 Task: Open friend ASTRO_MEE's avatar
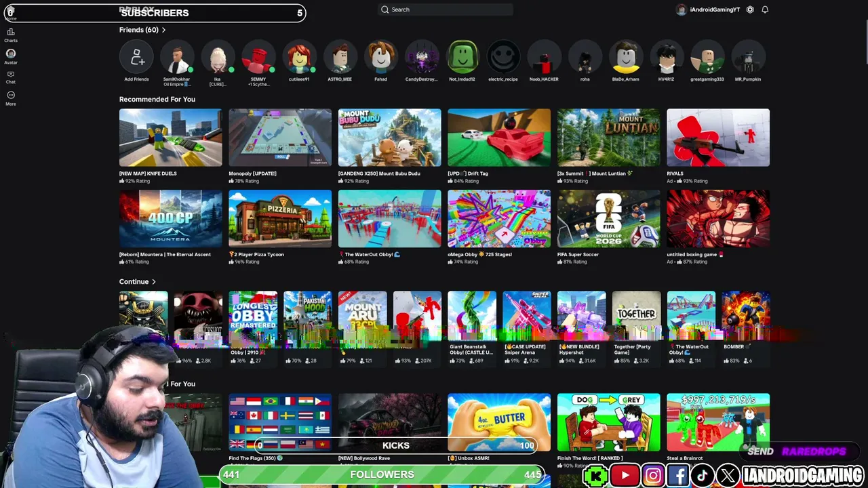(340, 58)
